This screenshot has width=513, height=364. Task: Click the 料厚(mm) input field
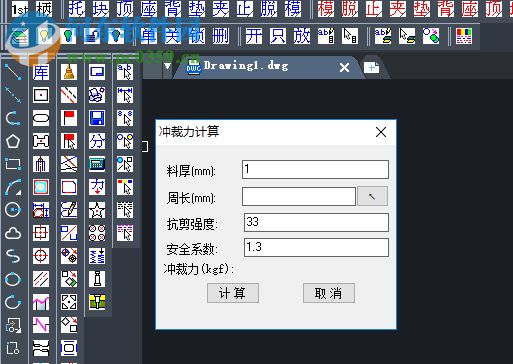tap(315, 170)
